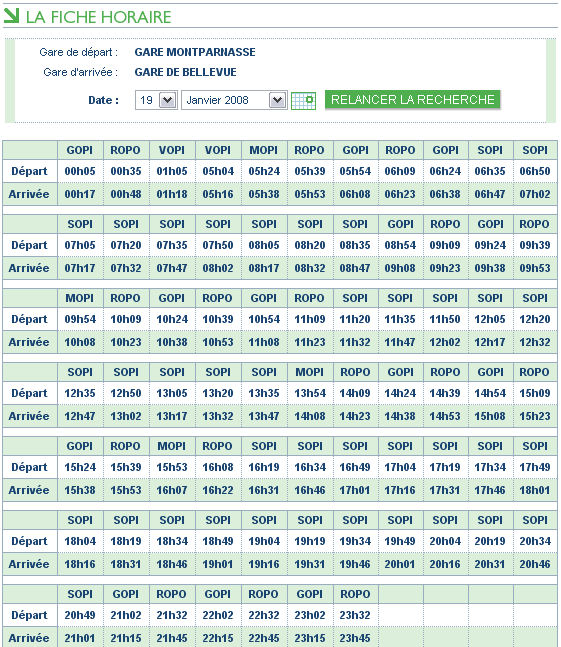Select the 20h34 SOPI departure time

535,541
